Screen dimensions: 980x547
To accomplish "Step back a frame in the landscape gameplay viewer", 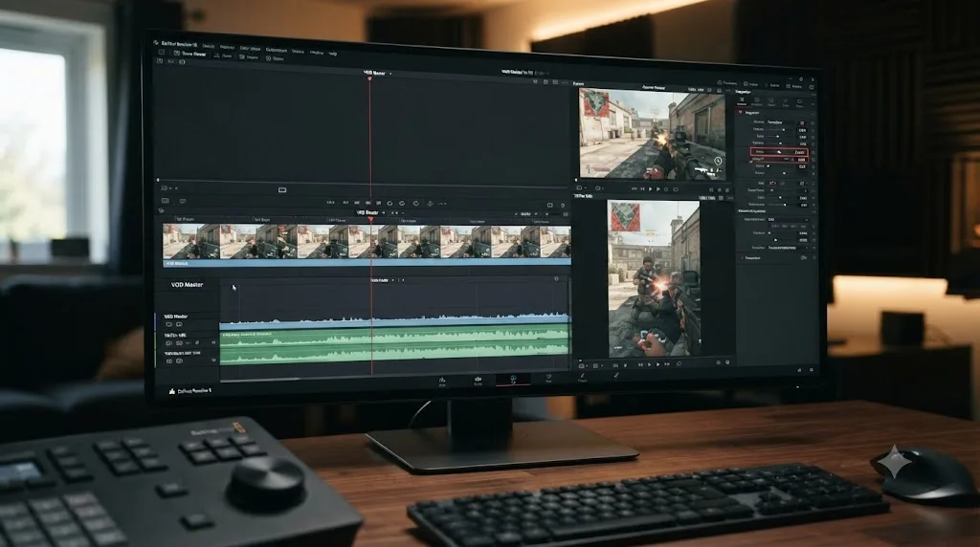I will (642, 189).
